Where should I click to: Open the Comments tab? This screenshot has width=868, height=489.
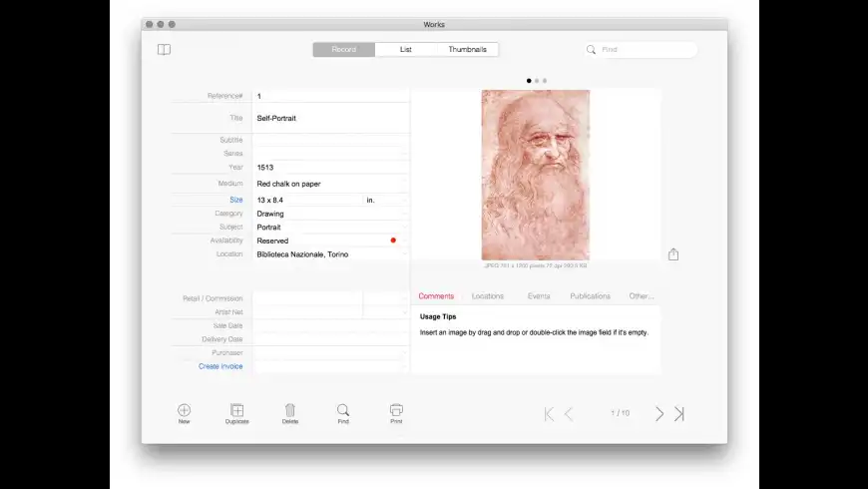coord(436,296)
